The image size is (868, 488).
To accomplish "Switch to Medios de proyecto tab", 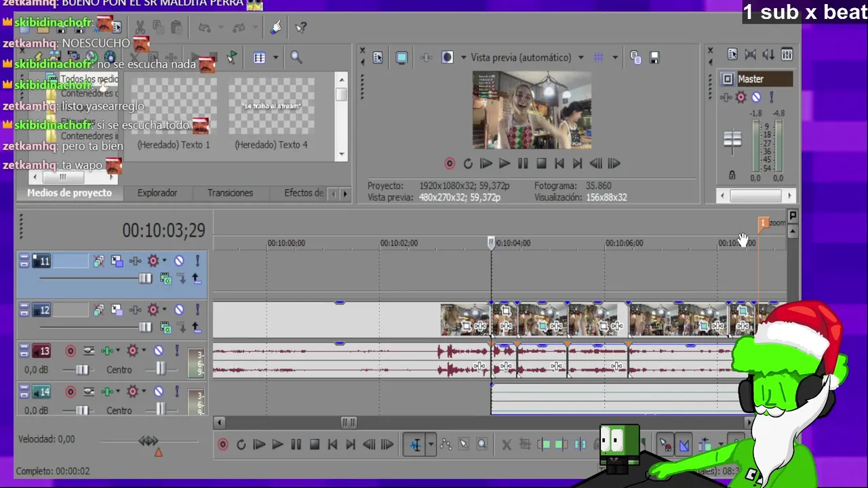I will pos(69,193).
